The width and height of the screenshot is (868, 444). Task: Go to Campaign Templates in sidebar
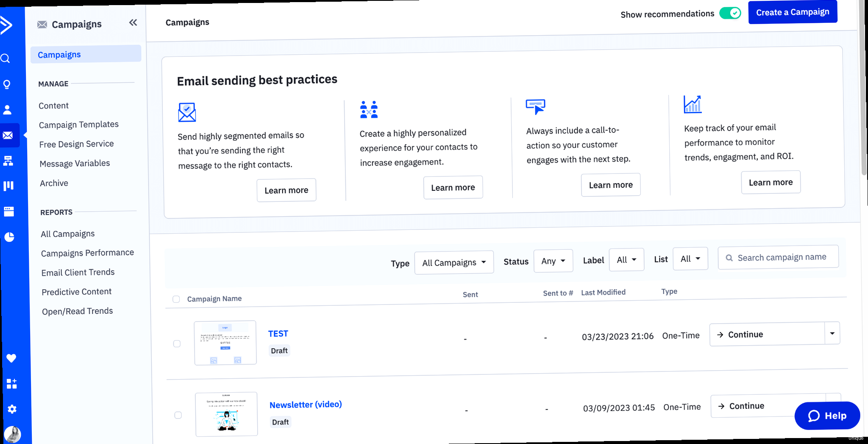(x=79, y=125)
